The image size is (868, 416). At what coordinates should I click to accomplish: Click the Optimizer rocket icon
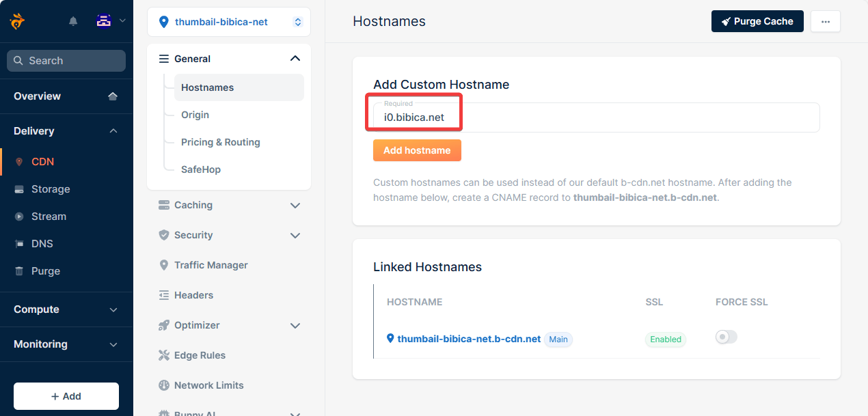pos(164,325)
